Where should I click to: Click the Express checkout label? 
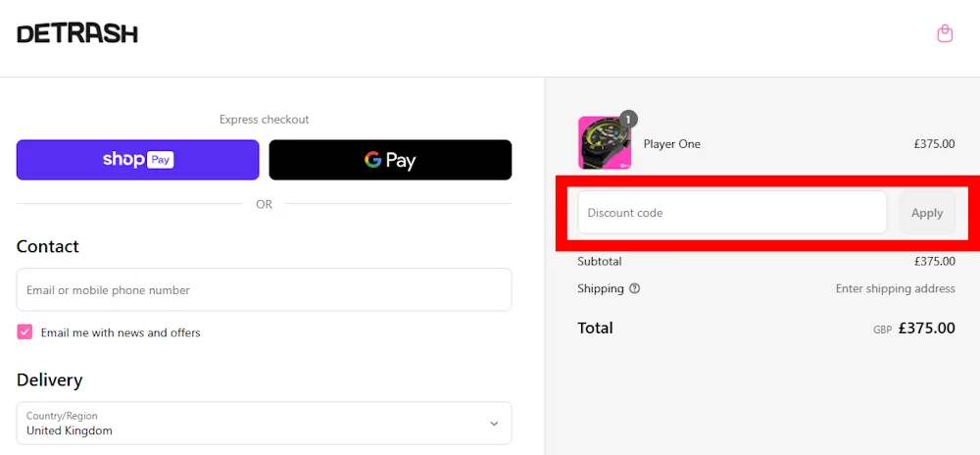click(x=264, y=120)
